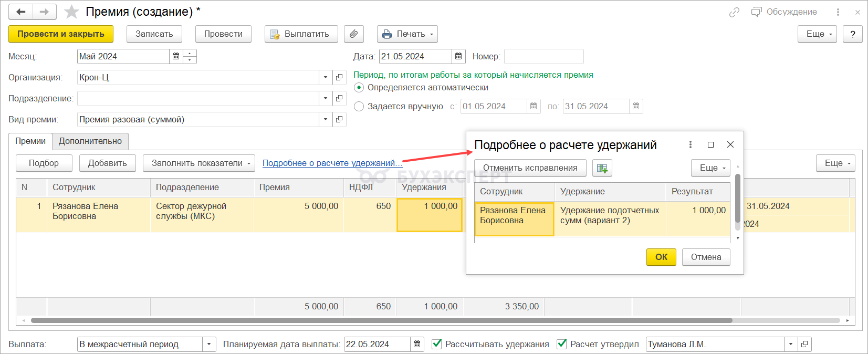Select 'Определяется автоматически' radio button

359,88
